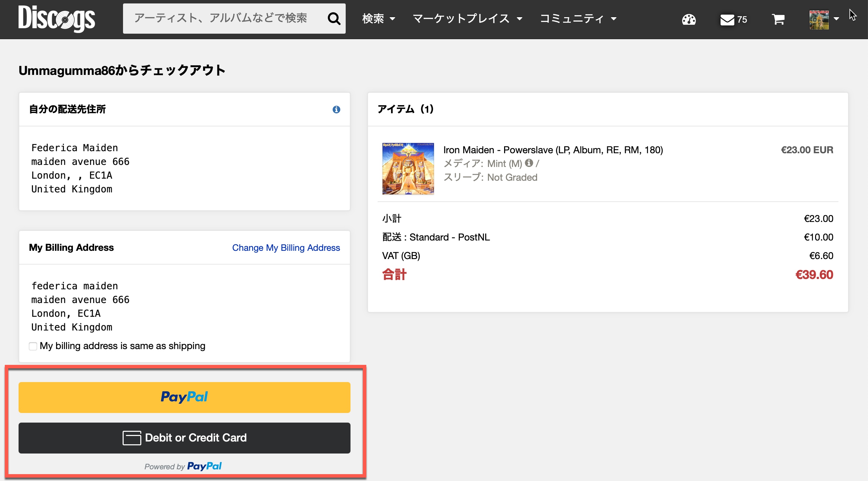This screenshot has height=481, width=868.
Task: Open the shopping cart icon
Action: click(x=778, y=20)
